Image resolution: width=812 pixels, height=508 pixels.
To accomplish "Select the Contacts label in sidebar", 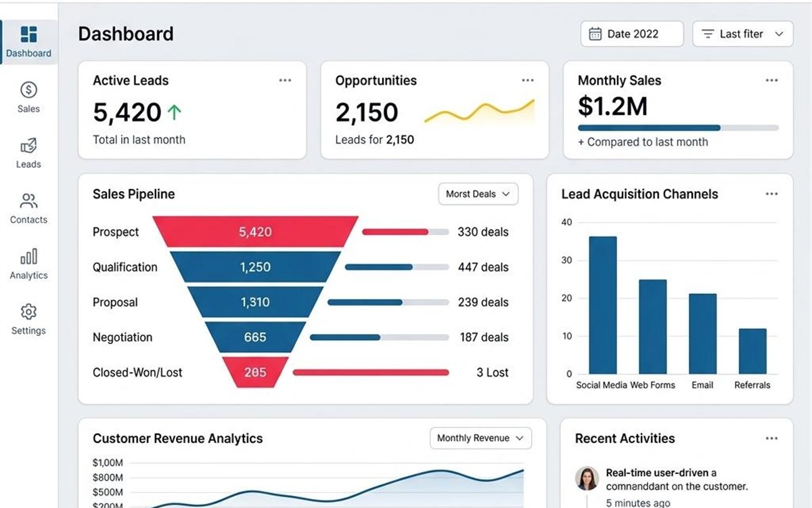I will coord(28,220).
